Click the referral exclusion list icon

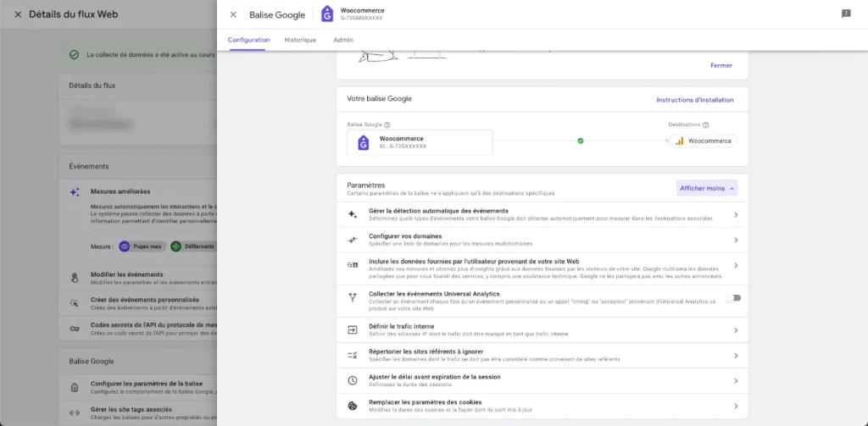(353, 355)
